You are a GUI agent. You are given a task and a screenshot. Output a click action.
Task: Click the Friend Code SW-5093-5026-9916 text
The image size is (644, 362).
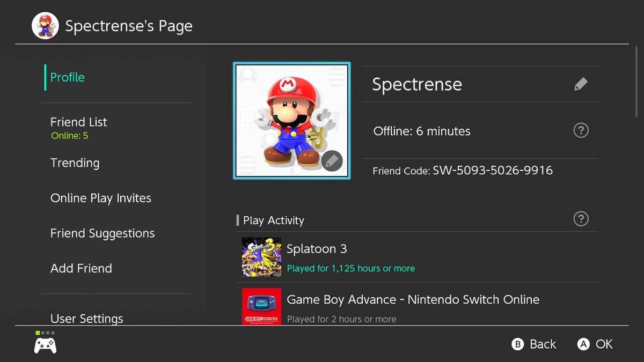pos(463,171)
